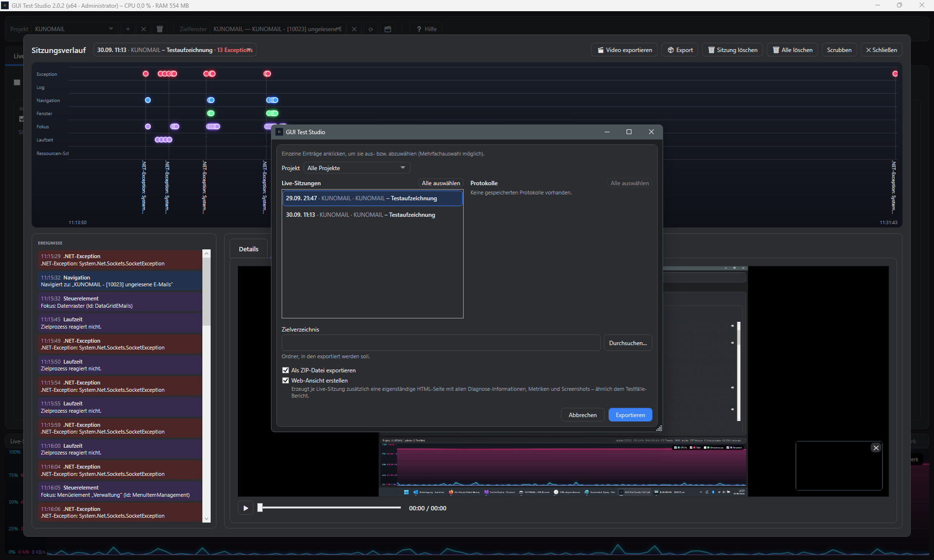
Task: Toggle the Als ZIP-Datei exportieren checkbox
Action: 286,370
